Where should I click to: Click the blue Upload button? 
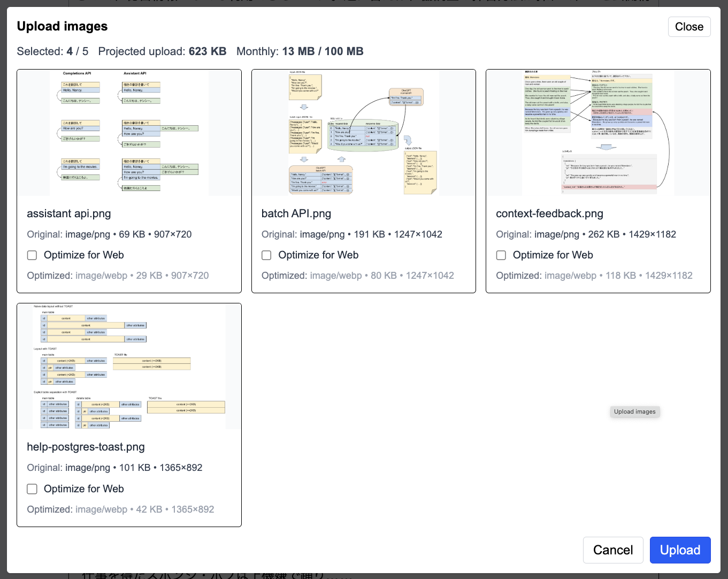pos(680,550)
